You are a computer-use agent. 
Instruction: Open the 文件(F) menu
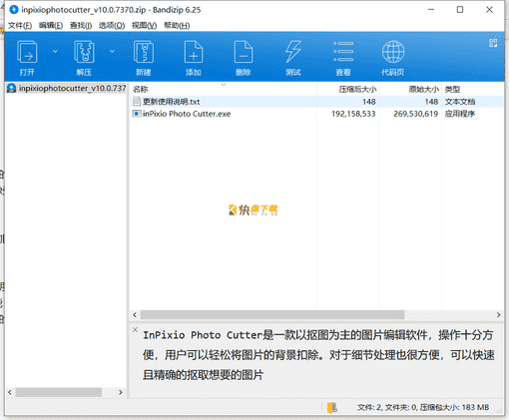point(20,26)
